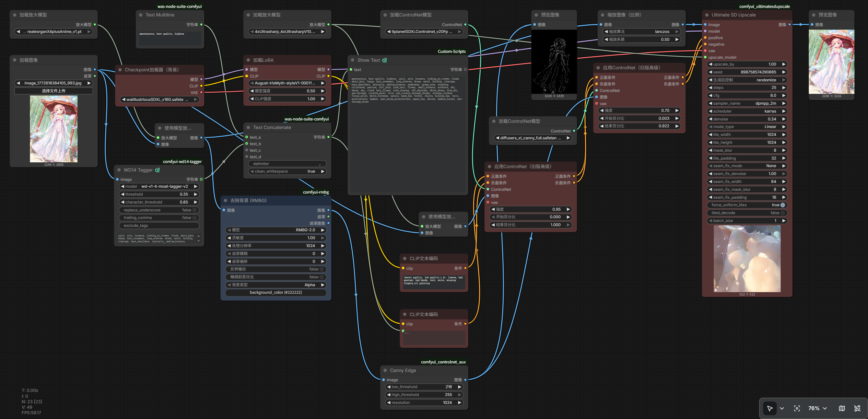Screen dimensions: 868x419
Task: Click background_color (#222222) button
Action: pos(276,292)
